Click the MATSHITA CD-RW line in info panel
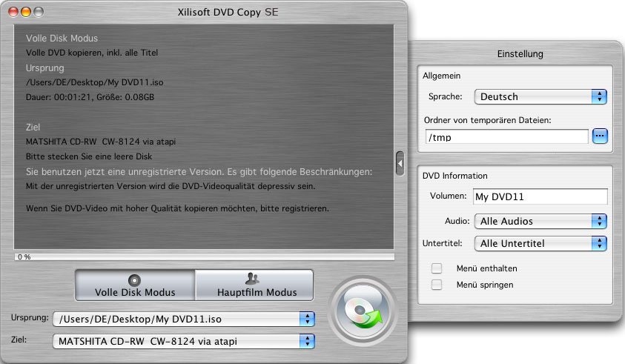The height and width of the screenshot is (364, 625). tap(101, 142)
